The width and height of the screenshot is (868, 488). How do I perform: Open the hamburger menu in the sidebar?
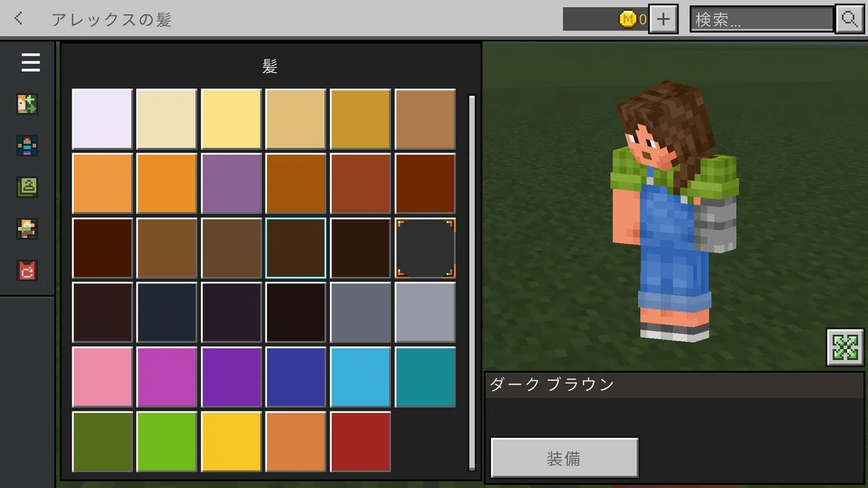coord(30,63)
